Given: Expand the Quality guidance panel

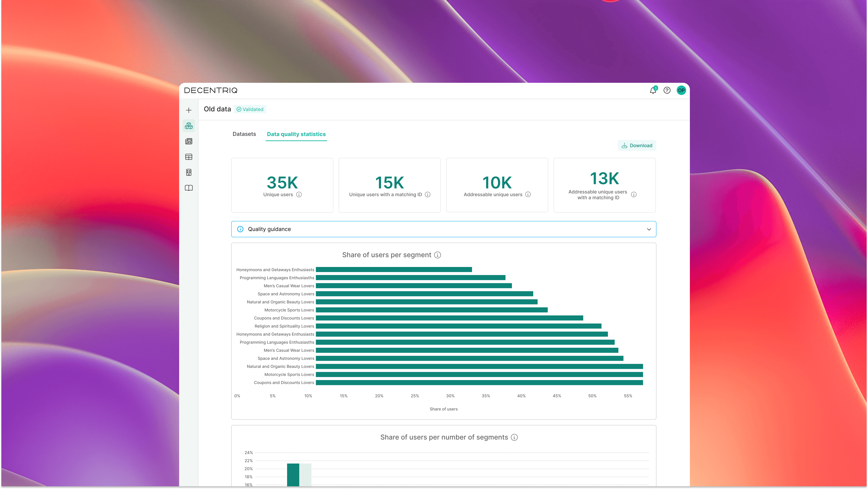Looking at the screenshot, I should 438,229.
